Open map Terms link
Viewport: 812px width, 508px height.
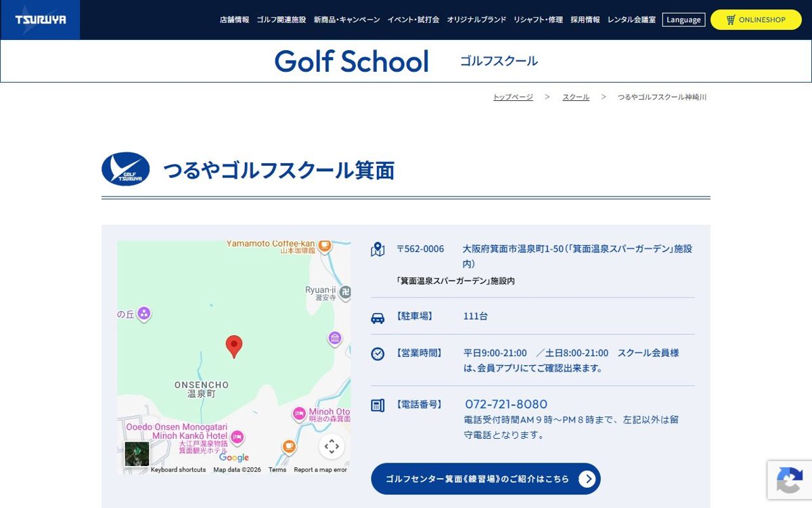(277, 469)
